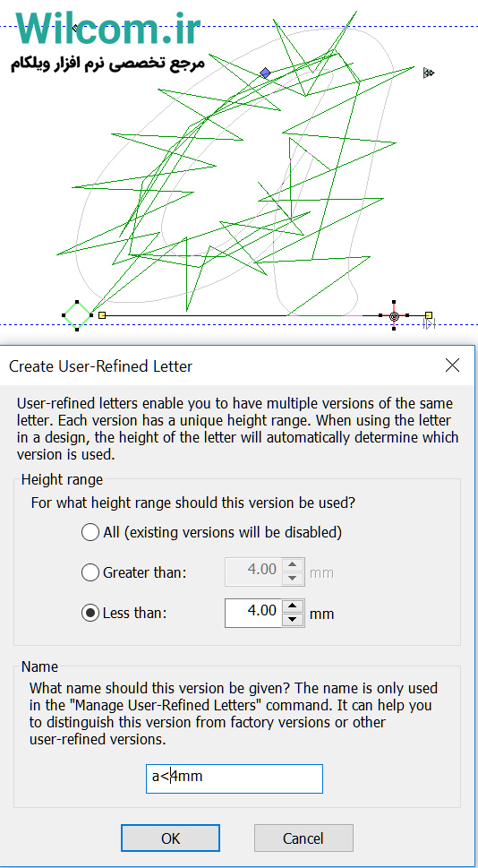Select the "All" height range option
478x868 pixels.
(x=90, y=533)
